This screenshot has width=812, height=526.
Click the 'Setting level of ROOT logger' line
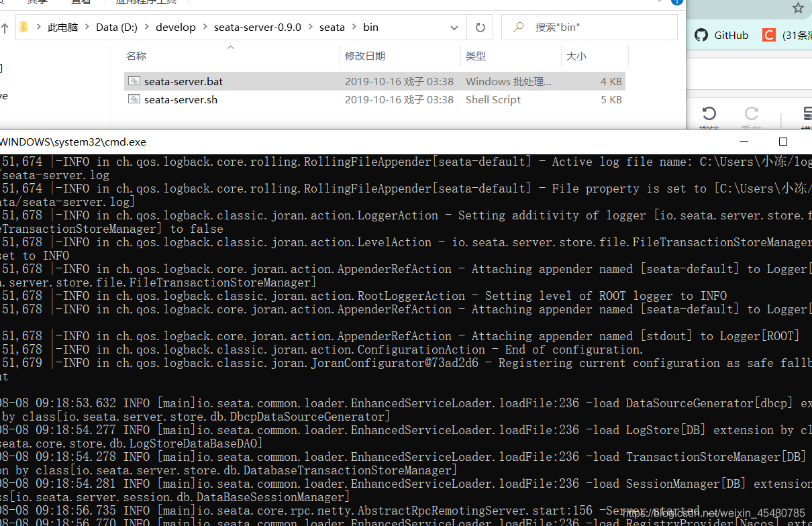coord(364,296)
